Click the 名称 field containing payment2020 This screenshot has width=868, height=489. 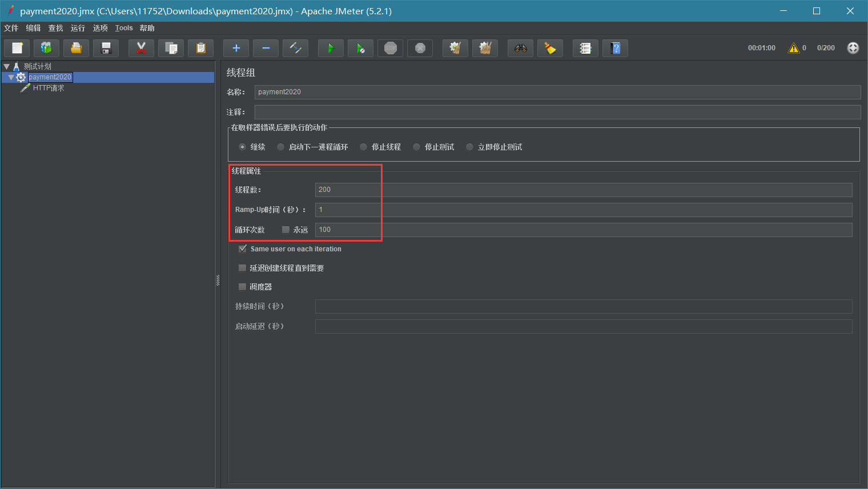coord(557,92)
